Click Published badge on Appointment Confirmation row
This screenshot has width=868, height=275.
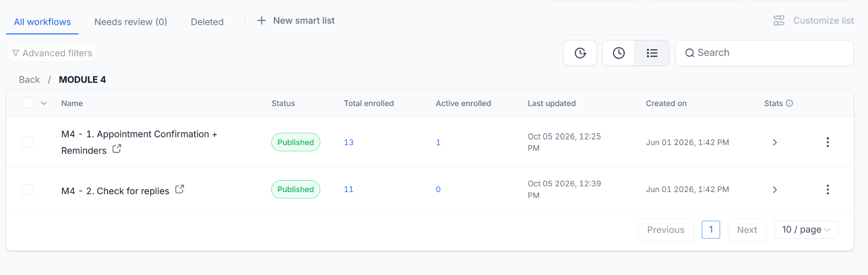296,142
